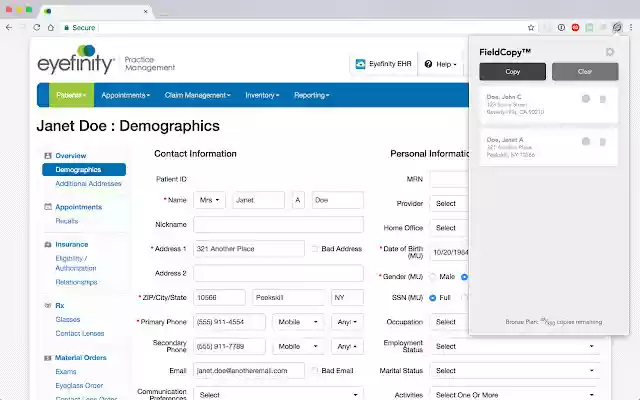The height and width of the screenshot is (400, 640).
Task: Click the info circle extension icon
Action: coord(561,27)
